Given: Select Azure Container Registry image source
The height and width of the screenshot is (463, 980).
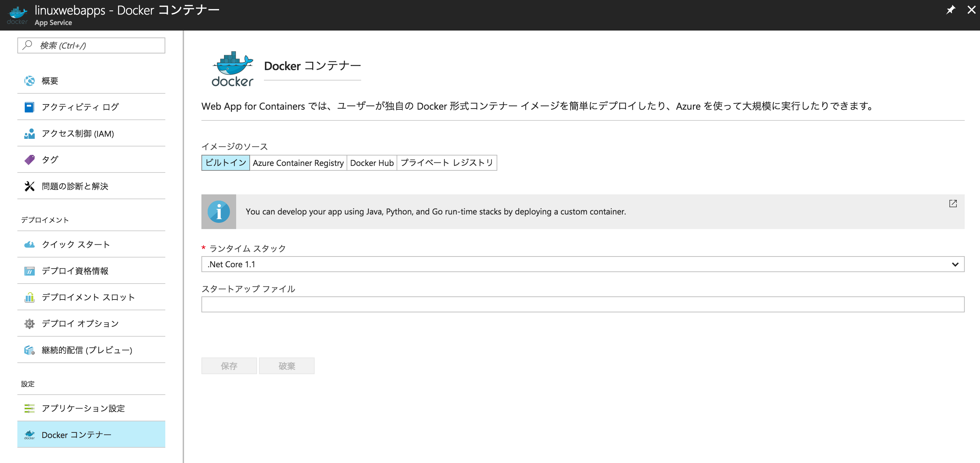Looking at the screenshot, I should click(298, 163).
